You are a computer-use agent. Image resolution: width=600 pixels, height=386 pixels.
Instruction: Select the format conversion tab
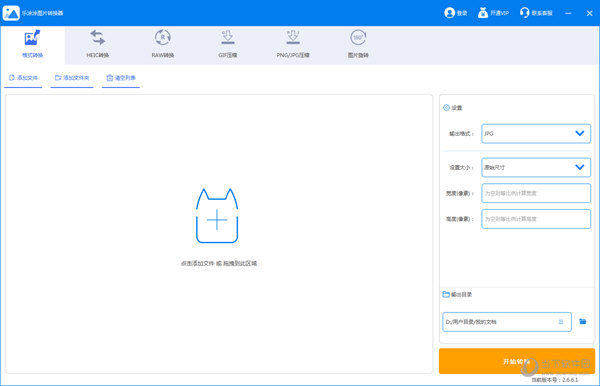pyautogui.click(x=33, y=44)
